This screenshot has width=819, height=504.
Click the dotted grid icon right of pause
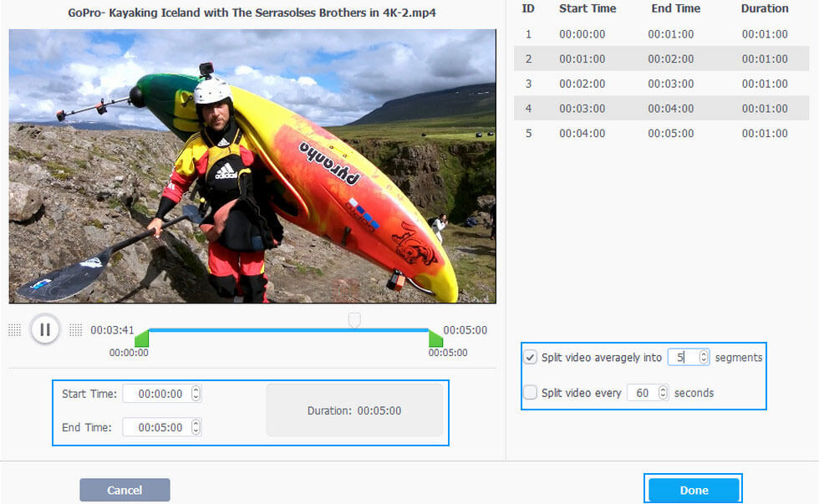tap(76, 329)
